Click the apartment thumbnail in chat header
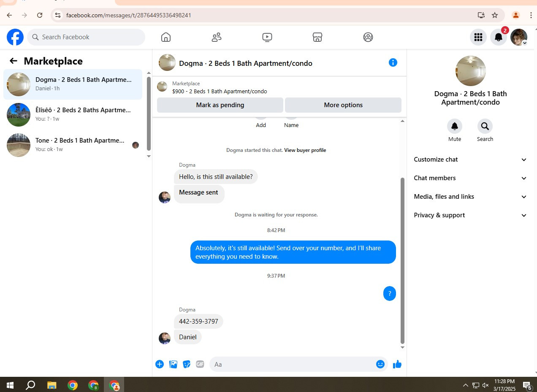 pos(167,62)
